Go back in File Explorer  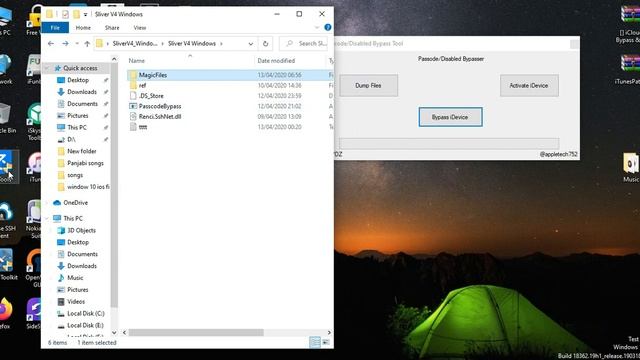[51, 43]
